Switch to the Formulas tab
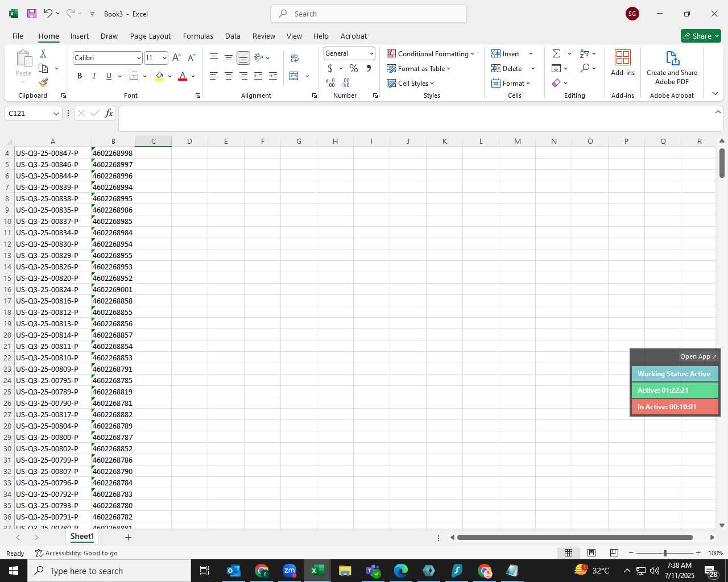728x582 pixels. [x=198, y=36]
